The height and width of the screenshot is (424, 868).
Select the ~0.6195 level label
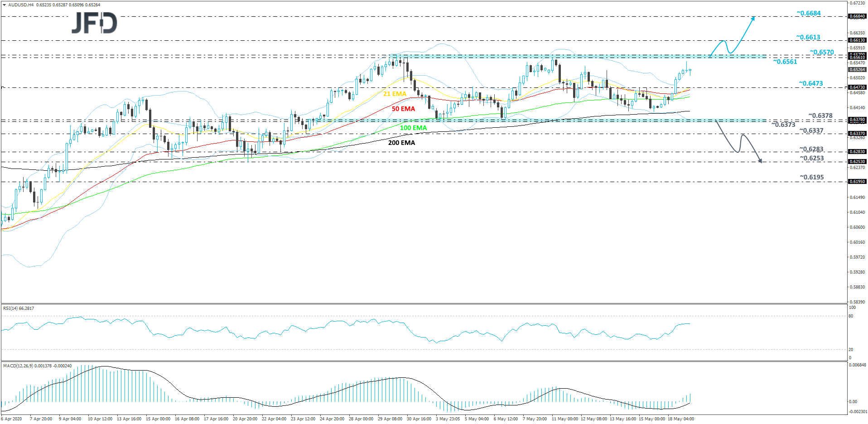812,177
